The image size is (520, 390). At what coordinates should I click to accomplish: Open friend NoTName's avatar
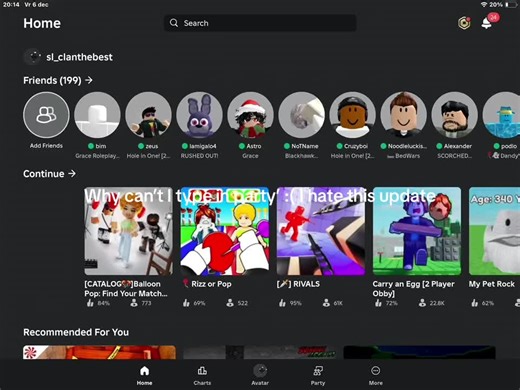point(301,115)
